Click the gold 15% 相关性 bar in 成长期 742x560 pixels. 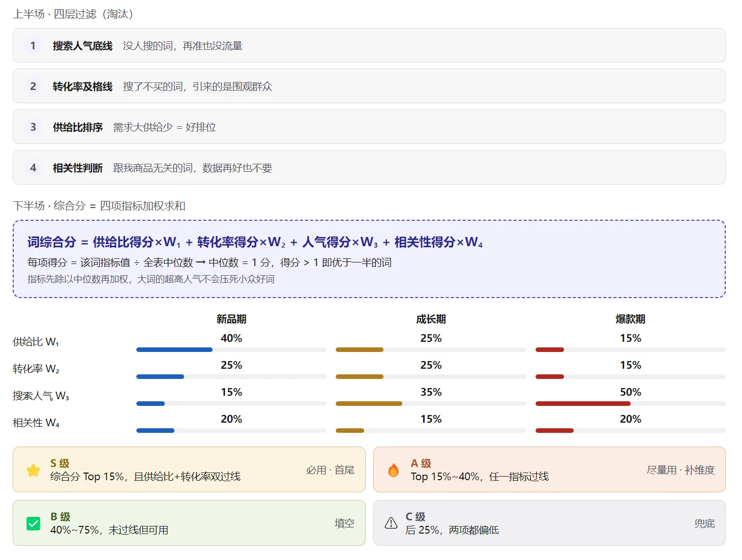tap(350, 431)
